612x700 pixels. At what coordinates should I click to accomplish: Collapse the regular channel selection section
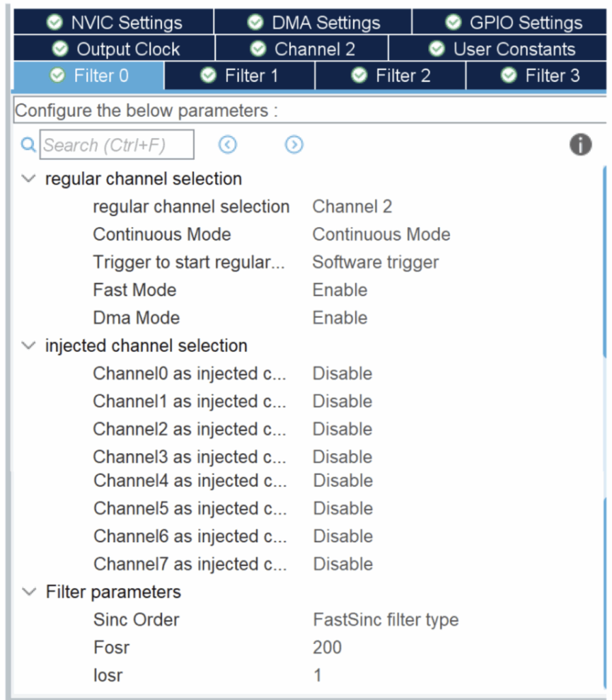[x=29, y=179]
